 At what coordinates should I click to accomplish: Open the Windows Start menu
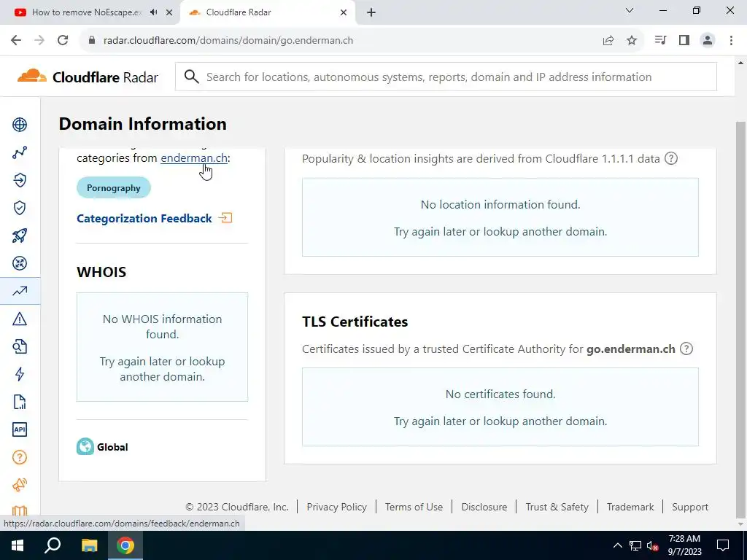[18, 545]
